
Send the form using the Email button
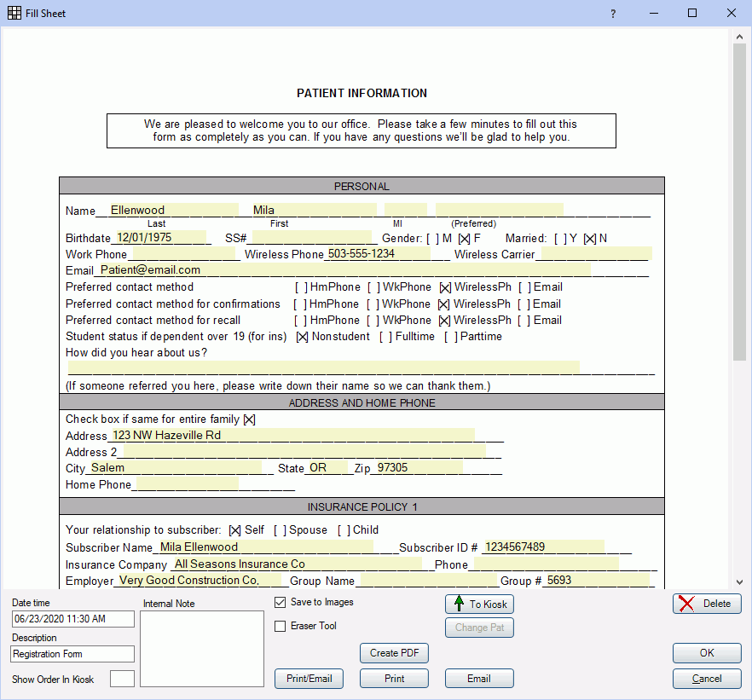pyautogui.click(x=478, y=679)
